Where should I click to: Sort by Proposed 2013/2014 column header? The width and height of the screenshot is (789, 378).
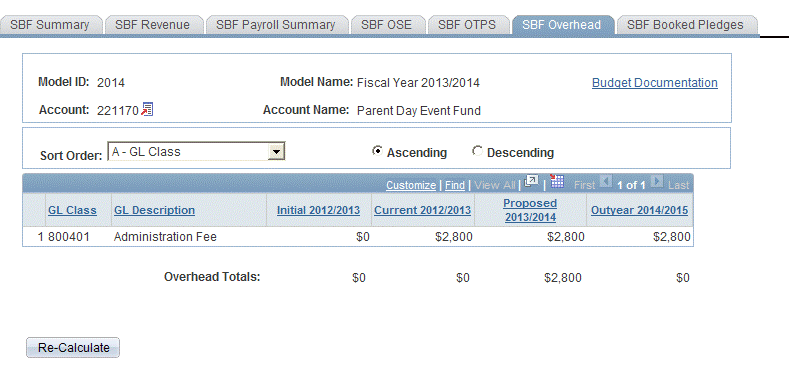coord(530,210)
